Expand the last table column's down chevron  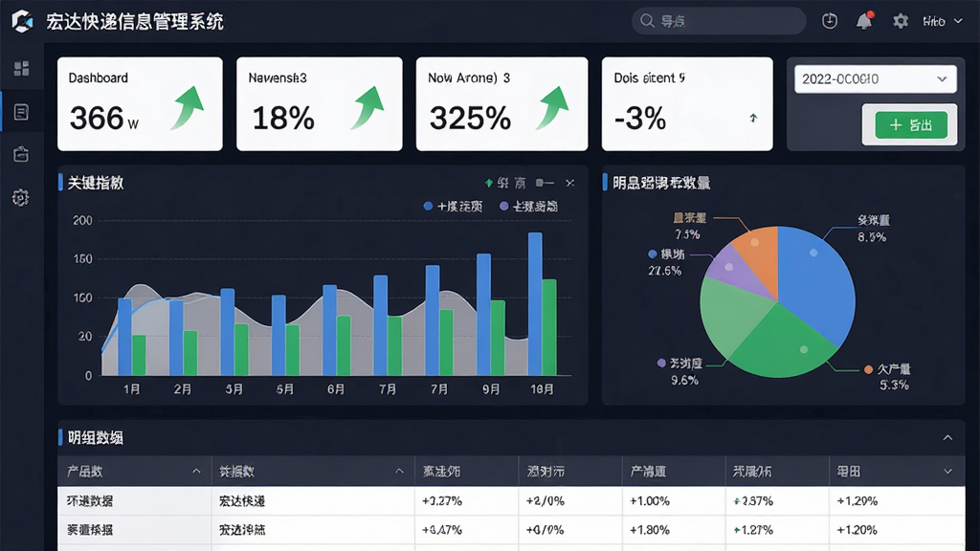click(947, 472)
